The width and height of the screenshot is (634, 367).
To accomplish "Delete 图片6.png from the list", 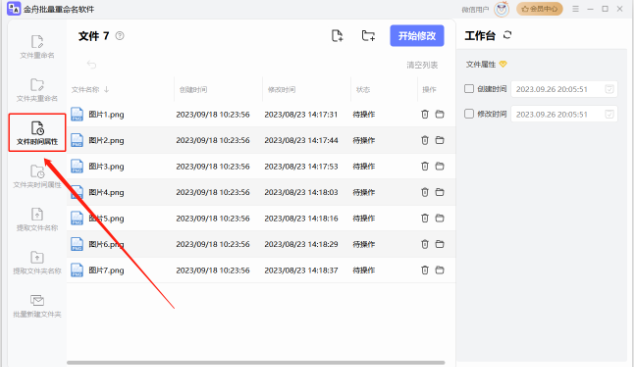I will [x=425, y=244].
